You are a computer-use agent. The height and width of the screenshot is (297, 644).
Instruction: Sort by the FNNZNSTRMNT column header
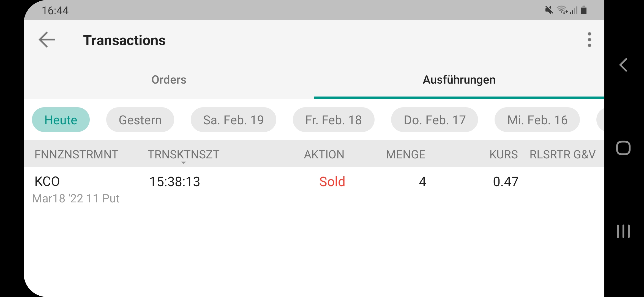[x=76, y=155]
